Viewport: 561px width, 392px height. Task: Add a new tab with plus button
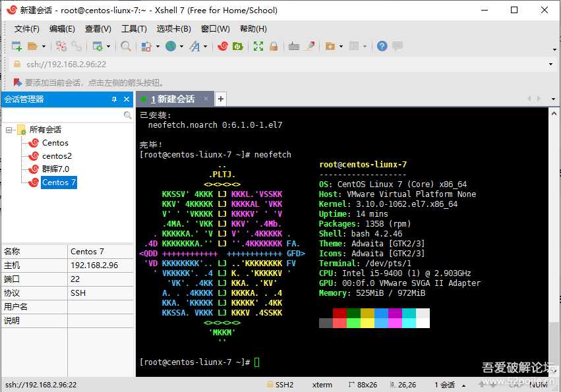pyautogui.click(x=221, y=99)
